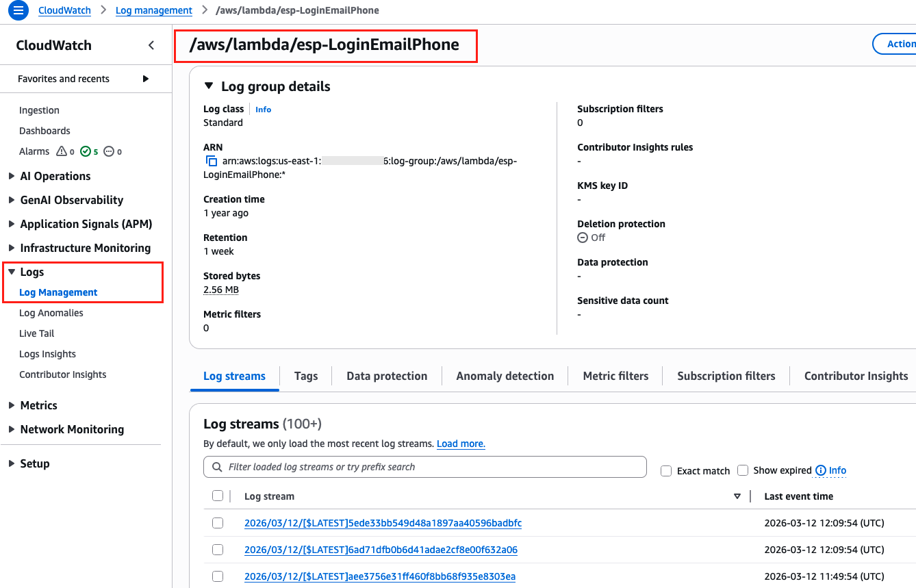The image size is (916, 588).
Task: Collapse the CloudWatch sidebar with the chevron
Action: click(x=151, y=45)
